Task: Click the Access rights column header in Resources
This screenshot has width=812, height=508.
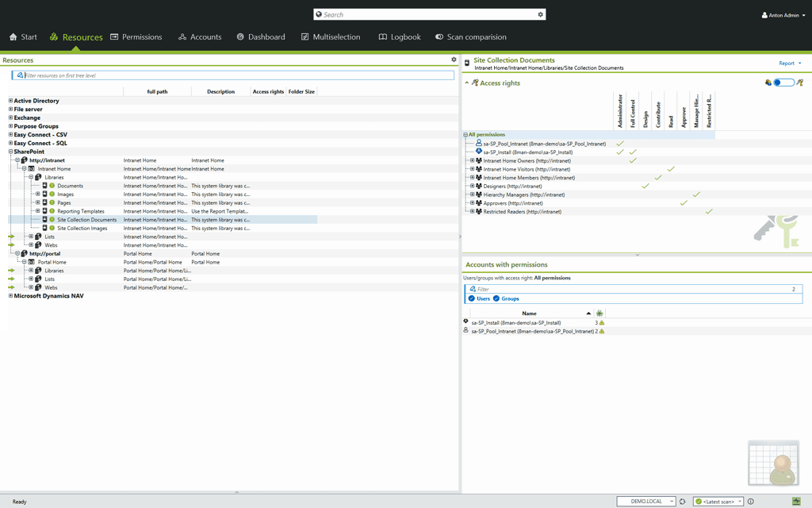Action: click(x=268, y=91)
